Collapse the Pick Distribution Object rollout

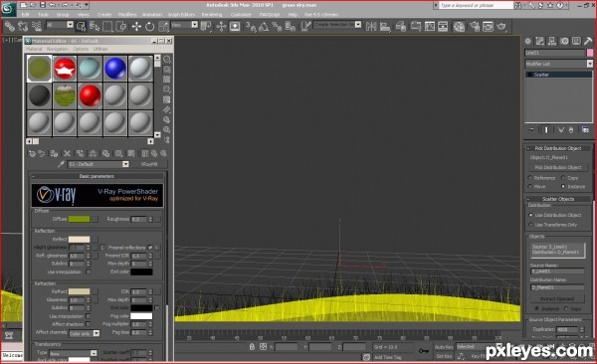[558, 148]
